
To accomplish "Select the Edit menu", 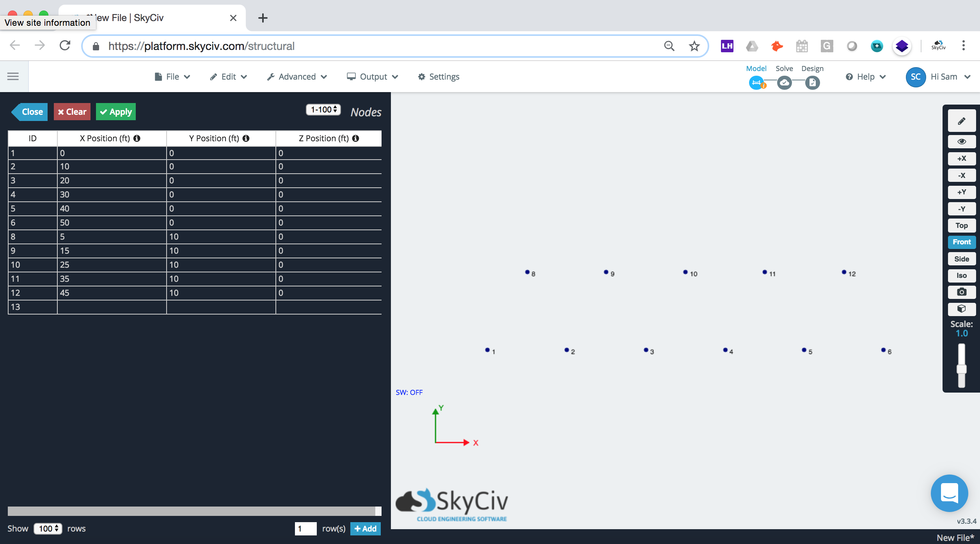I will coord(228,76).
